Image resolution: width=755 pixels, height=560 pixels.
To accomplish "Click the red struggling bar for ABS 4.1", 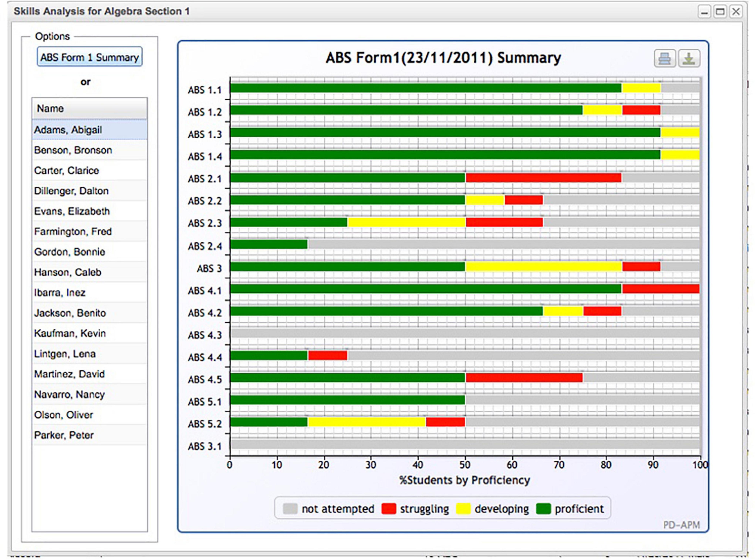I will pyautogui.click(x=661, y=288).
